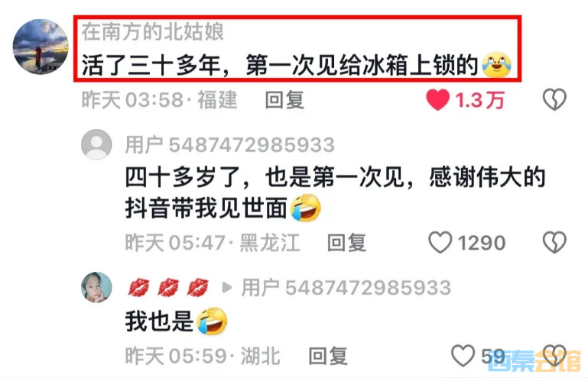Like the 黑龙江 comment with 1290 likes

click(440, 242)
